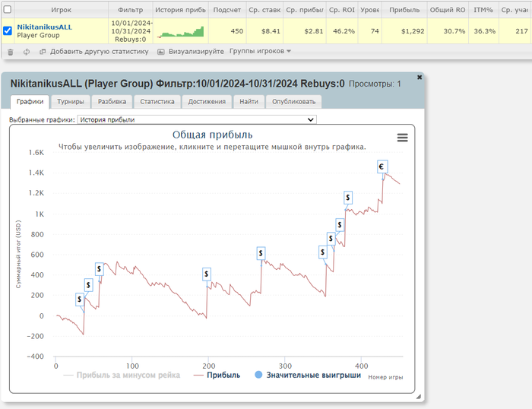Sort by the Игрок column header
The width and height of the screenshot is (532, 409).
pos(61,10)
